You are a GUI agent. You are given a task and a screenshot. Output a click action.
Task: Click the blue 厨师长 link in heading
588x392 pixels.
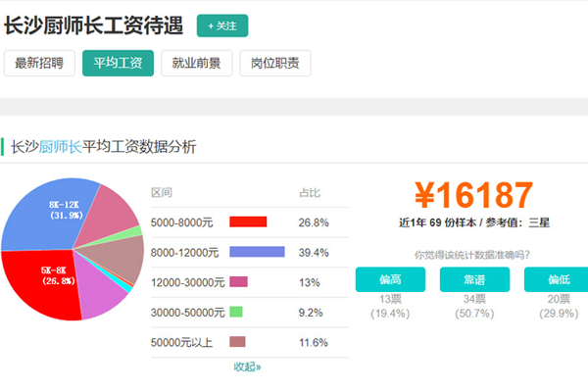pyautogui.click(x=61, y=147)
